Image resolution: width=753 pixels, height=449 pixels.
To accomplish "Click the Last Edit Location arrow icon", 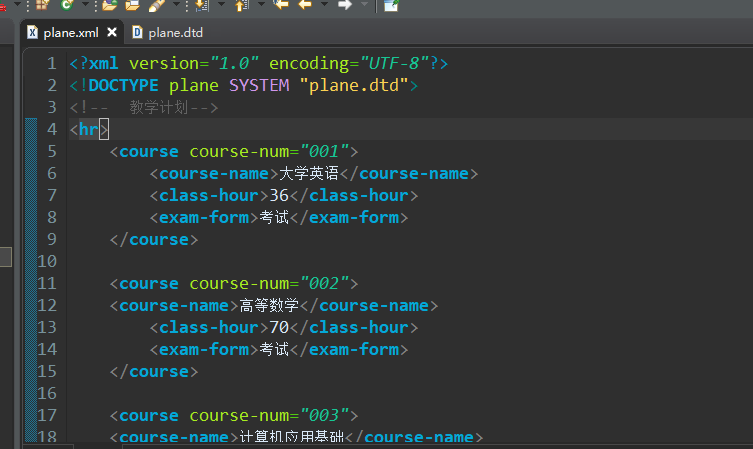I will coord(280,5).
